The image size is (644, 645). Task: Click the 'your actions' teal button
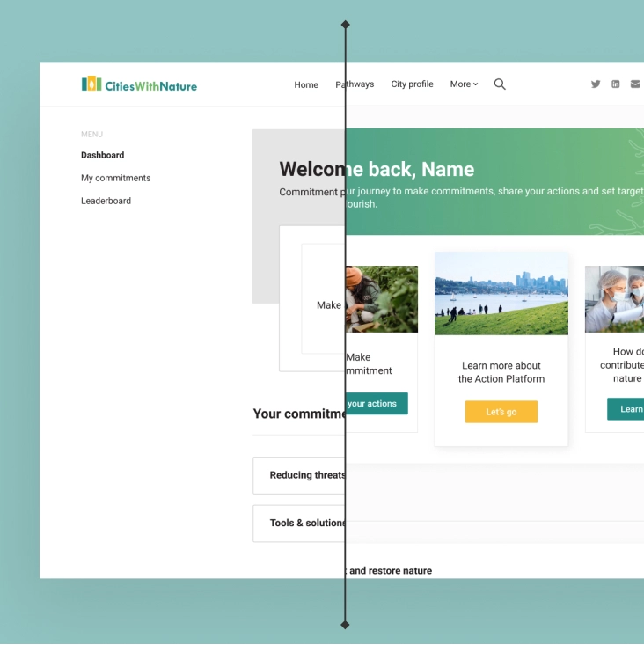[x=377, y=404]
